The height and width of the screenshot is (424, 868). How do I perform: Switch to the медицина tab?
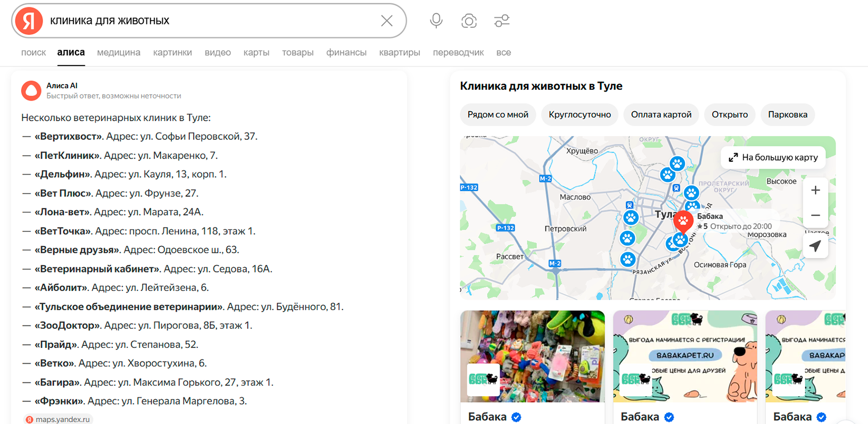119,53
